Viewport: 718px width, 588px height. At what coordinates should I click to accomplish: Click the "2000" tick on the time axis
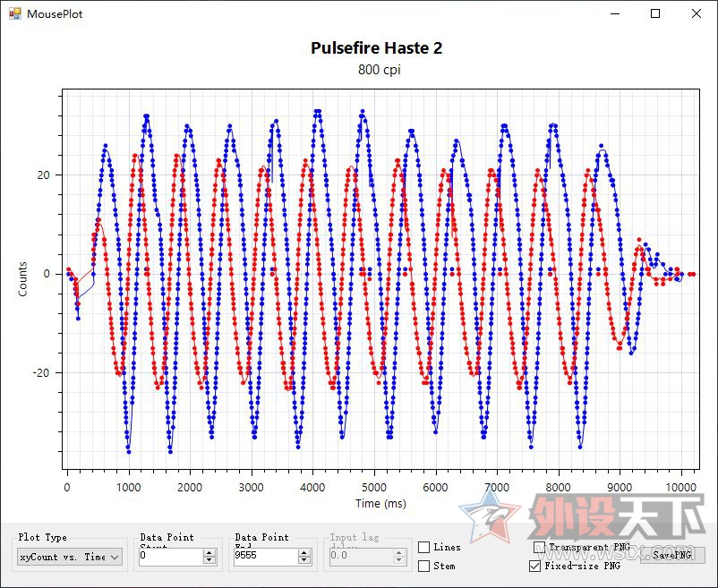tap(190, 488)
